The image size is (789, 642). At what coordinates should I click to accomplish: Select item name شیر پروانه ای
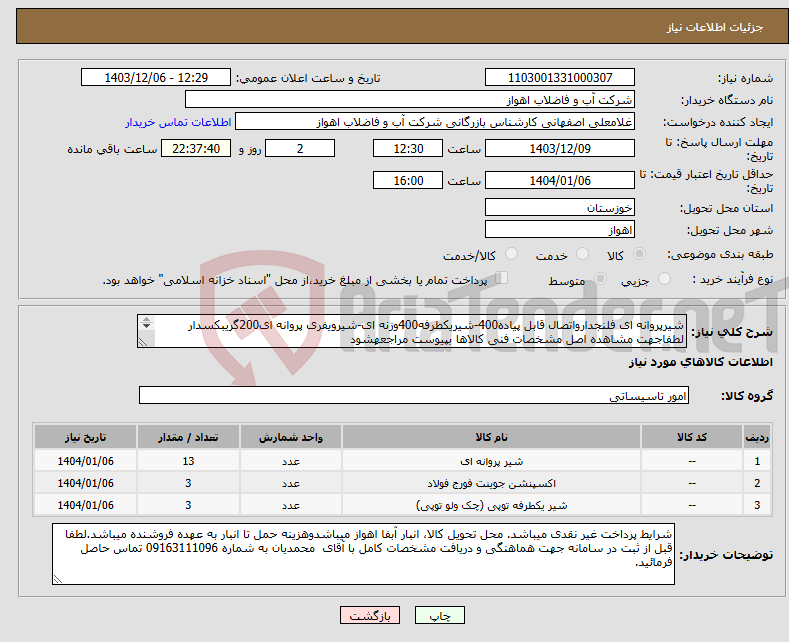click(491, 461)
